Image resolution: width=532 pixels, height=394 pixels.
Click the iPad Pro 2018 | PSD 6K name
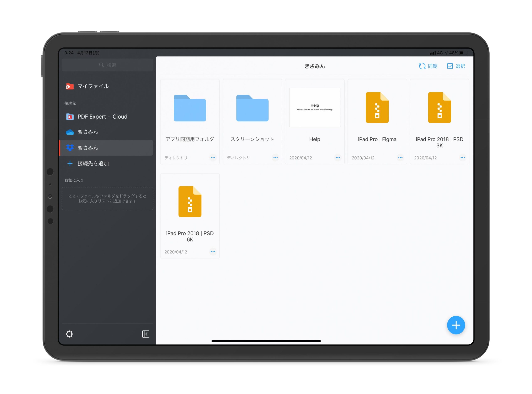coord(190,236)
